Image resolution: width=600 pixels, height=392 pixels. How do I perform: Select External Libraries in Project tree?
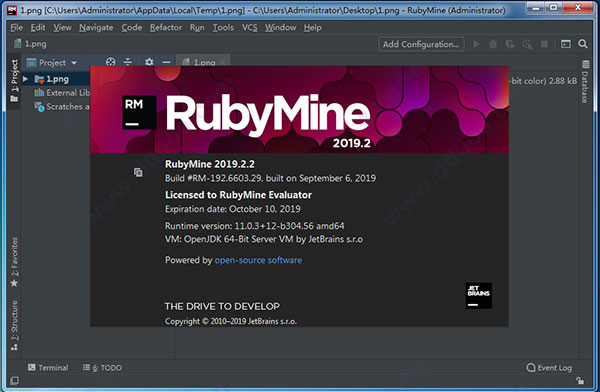coord(62,93)
